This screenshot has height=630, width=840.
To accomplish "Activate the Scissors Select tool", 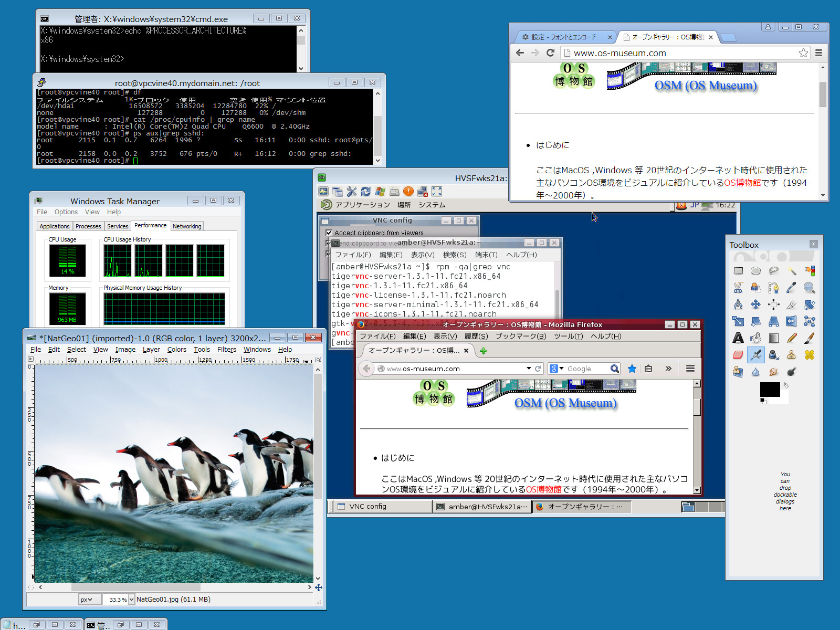I will tap(738, 288).
